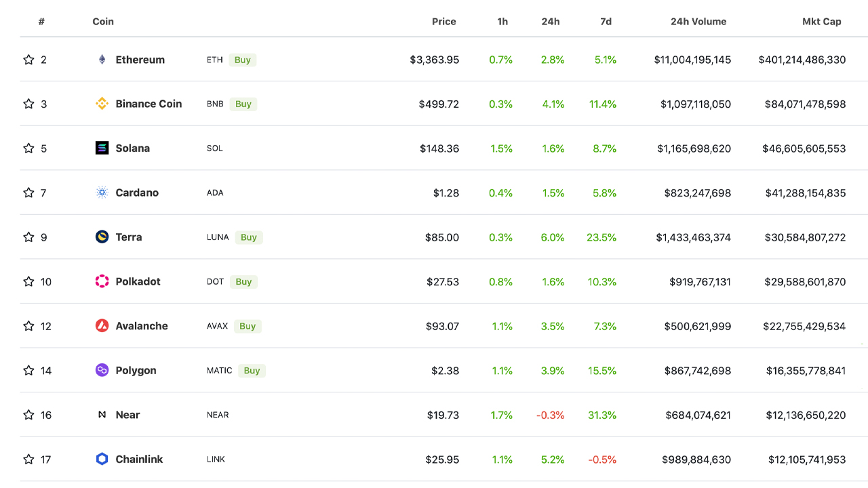Click the Cardano logo icon
The height and width of the screenshot is (488, 868).
102,192
